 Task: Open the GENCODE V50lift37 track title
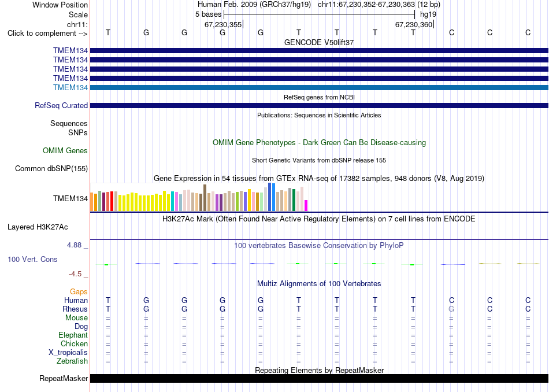point(319,42)
